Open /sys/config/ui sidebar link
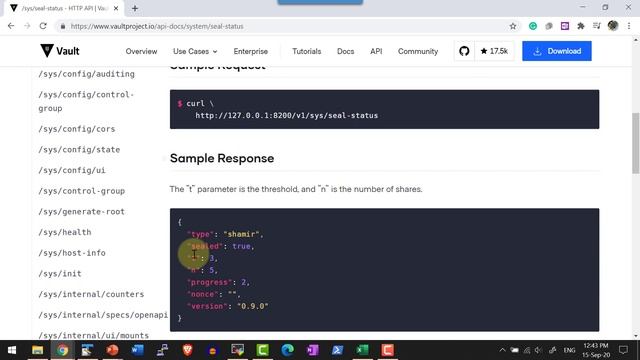This screenshot has width=640, height=360. (x=72, y=170)
